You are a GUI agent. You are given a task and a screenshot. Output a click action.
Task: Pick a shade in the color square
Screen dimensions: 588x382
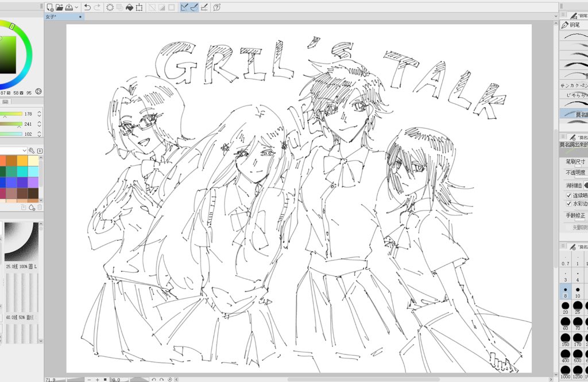(x=7, y=54)
